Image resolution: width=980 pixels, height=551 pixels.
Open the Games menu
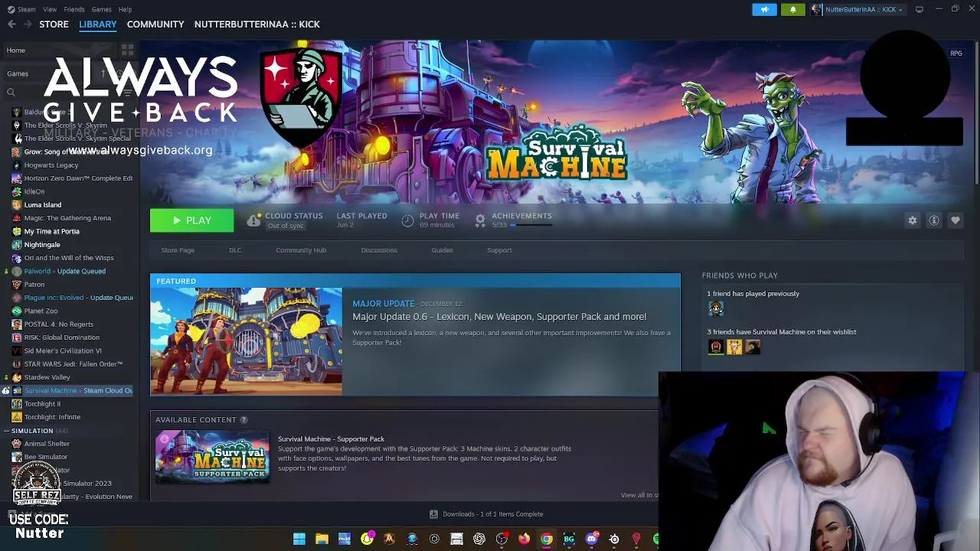point(101,9)
